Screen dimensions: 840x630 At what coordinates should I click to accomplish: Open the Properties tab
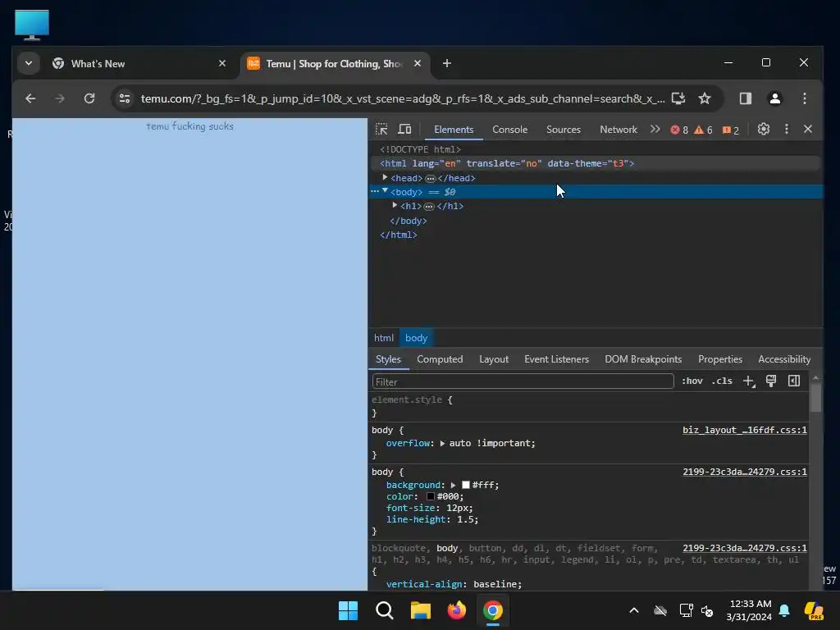point(720,359)
